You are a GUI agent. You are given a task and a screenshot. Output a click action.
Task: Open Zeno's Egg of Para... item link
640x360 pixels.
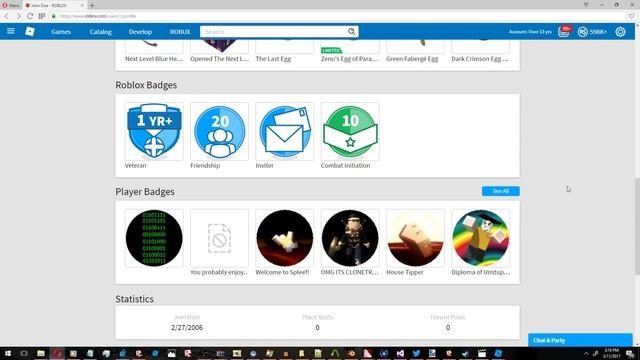pos(349,59)
